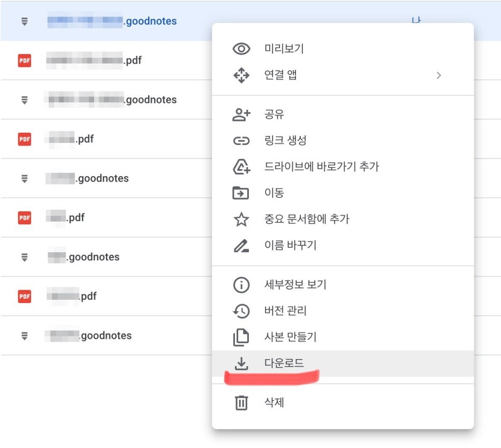Click the file icon of the highlighted .goodnotes row
This screenshot has width=501, height=448.
coord(24,21)
